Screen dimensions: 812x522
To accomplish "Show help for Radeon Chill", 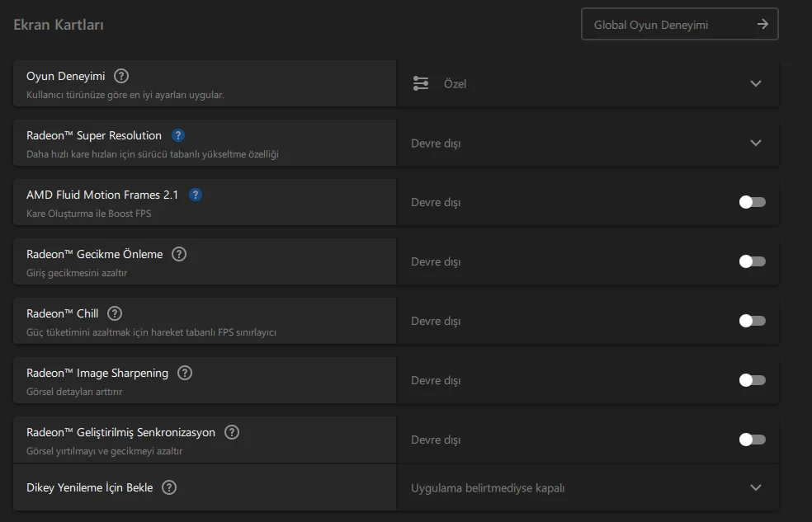I will [x=115, y=313].
